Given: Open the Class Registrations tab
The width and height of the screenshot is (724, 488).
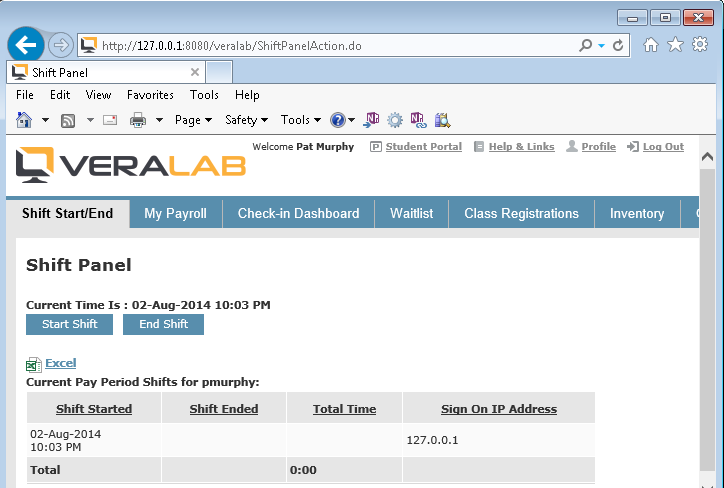Looking at the screenshot, I should 521,213.
